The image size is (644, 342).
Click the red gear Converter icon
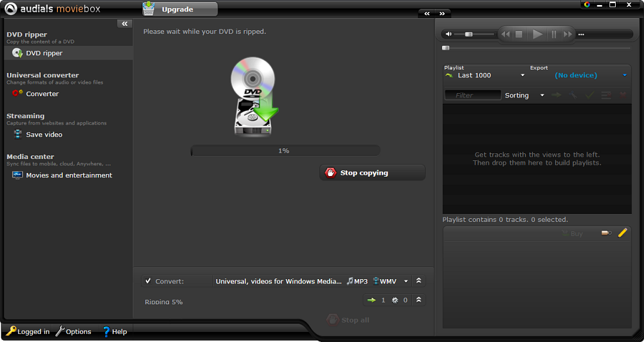pyautogui.click(x=17, y=93)
